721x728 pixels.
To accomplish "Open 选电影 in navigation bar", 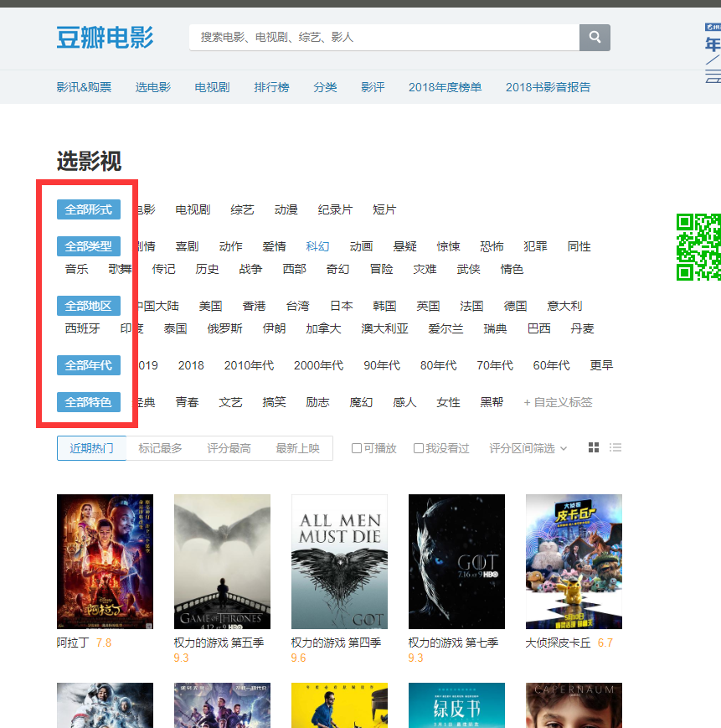I will coord(153,87).
